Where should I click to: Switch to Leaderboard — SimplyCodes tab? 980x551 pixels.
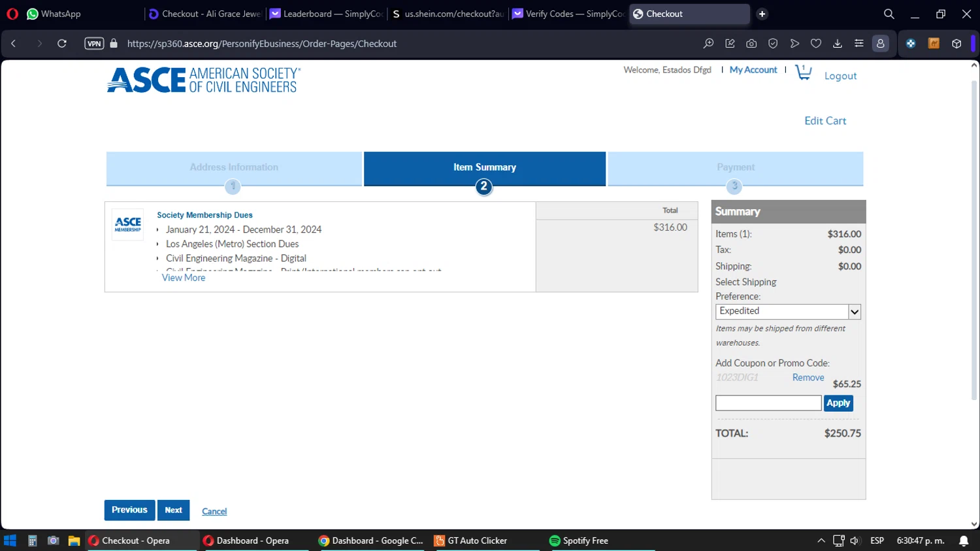point(326,14)
